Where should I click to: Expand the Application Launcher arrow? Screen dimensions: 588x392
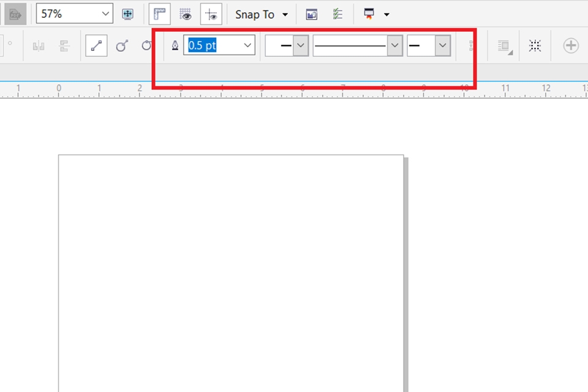pyautogui.click(x=386, y=15)
